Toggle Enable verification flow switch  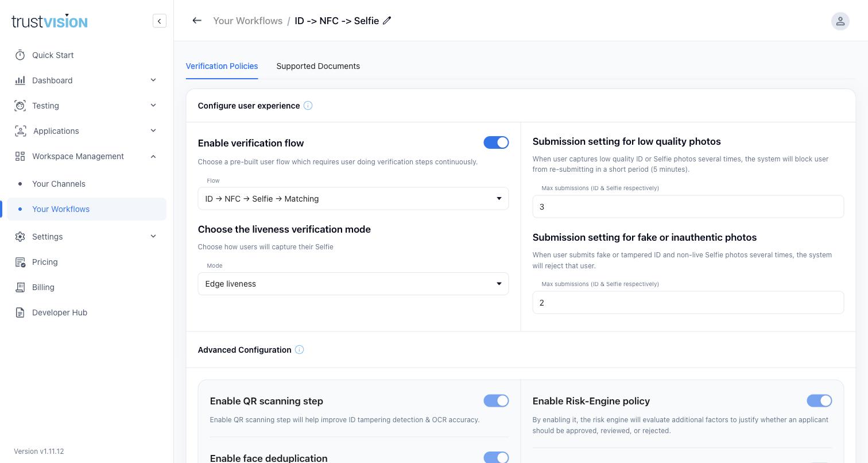[x=496, y=142]
